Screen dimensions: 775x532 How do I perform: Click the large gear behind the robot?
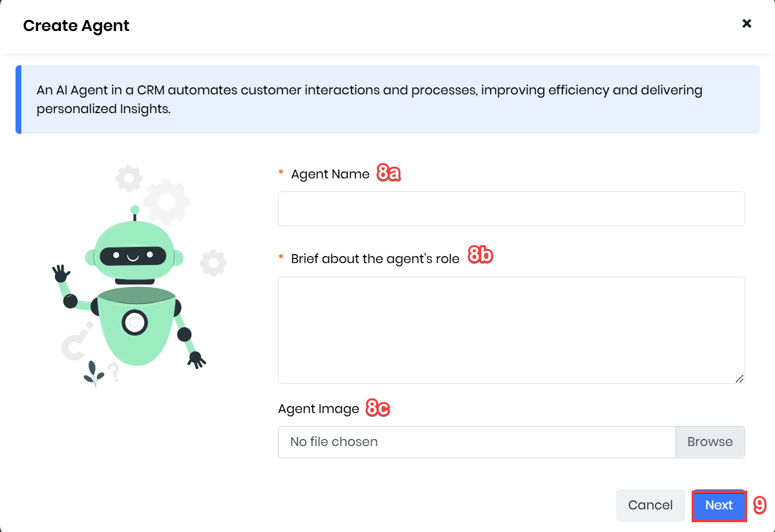pos(166,202)
